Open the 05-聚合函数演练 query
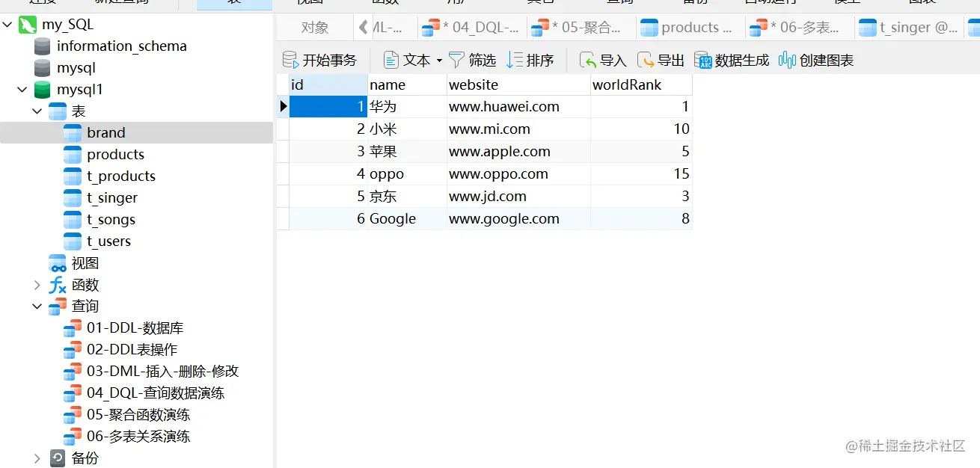This screenshot has height=468, width=980. click(x=138, y=415)
